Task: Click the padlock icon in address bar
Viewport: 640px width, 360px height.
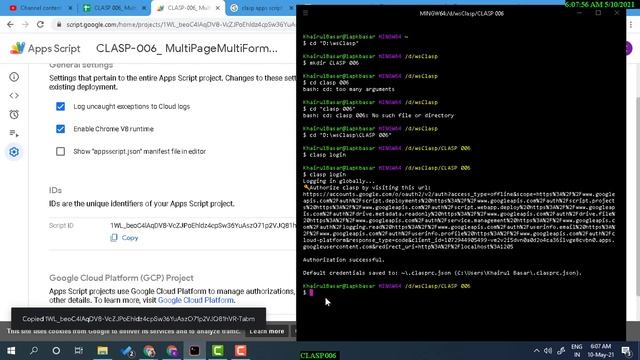Action: click(59, 24)
